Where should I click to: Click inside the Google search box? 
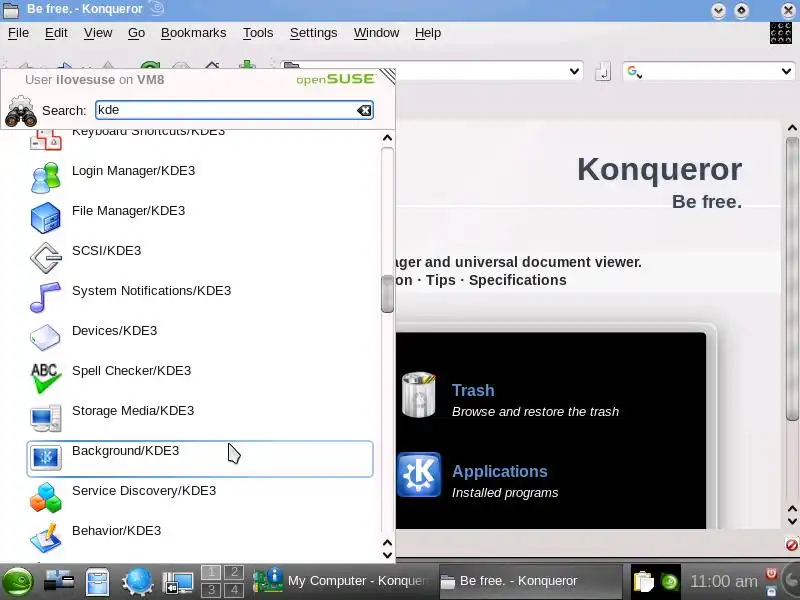(x=709, y=71)
